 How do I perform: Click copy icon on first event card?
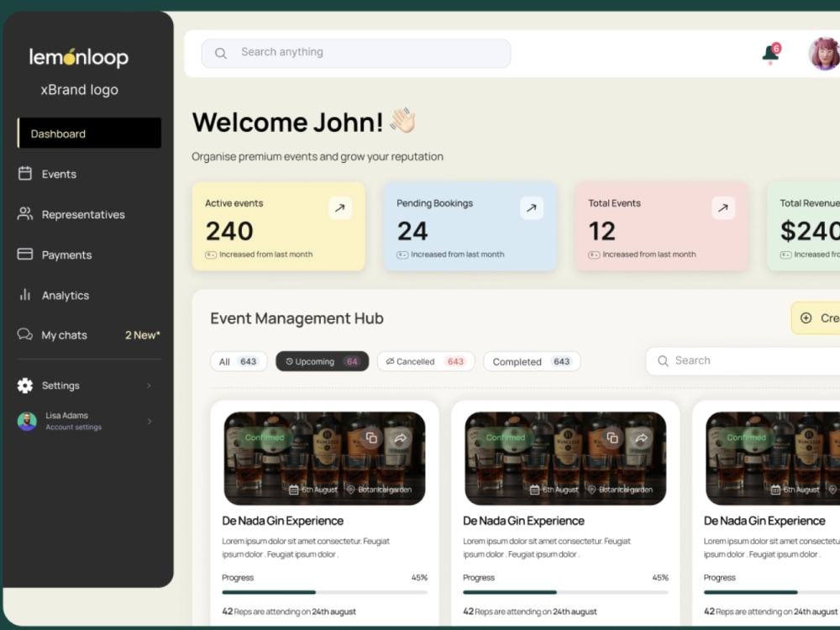[371, 438]
